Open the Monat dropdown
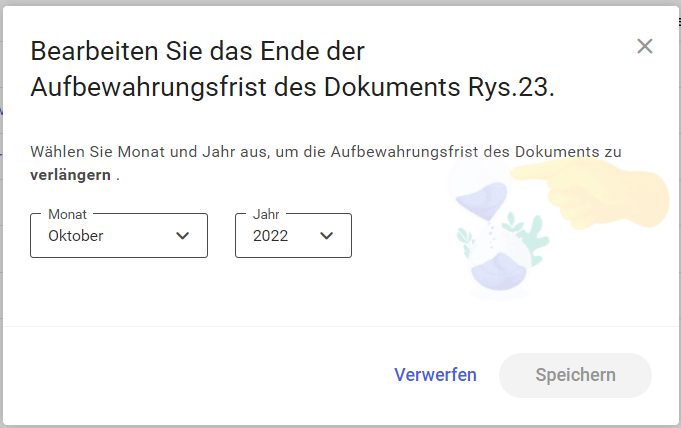 click(x=119, y=236)
